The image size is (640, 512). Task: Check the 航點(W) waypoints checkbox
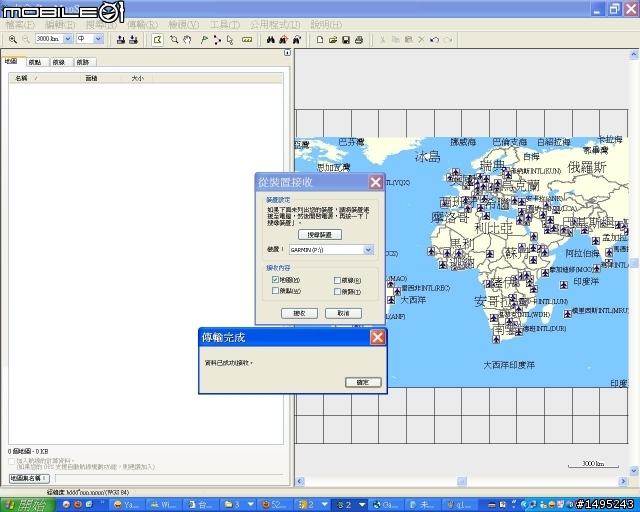[276, 291]
